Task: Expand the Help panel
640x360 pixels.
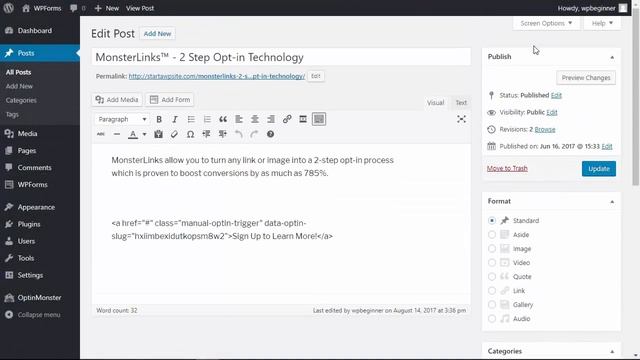Action: coord(602,23)
